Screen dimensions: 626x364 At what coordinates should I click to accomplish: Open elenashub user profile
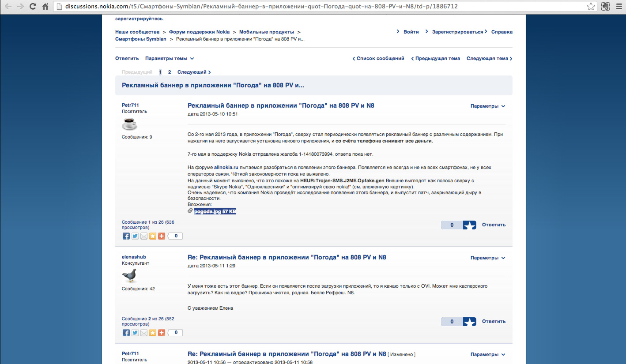coord(134,257)
